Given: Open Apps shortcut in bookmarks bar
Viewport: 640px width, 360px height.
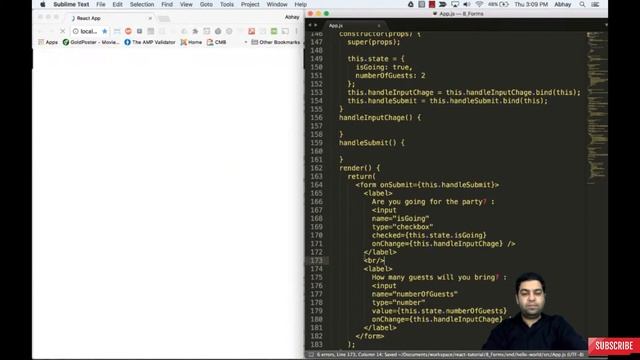Looking at the screenshot, I should coord(48,42).
